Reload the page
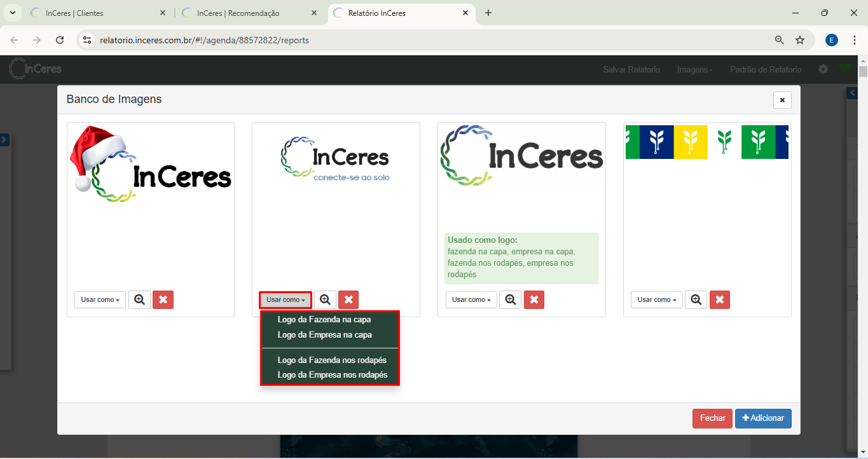Image resolution: width=868 pixels, height=459 pixels. point(60,40)
